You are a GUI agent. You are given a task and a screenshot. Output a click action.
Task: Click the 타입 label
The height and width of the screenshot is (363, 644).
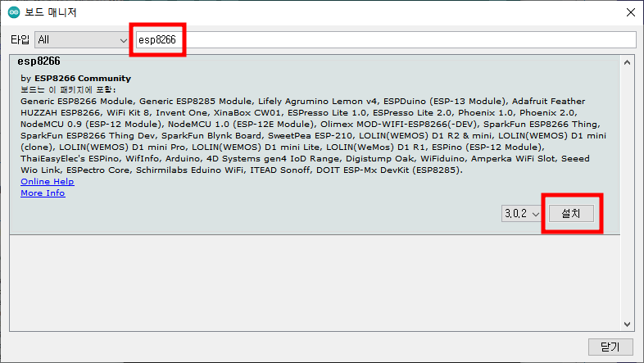[x=20, y=40]
